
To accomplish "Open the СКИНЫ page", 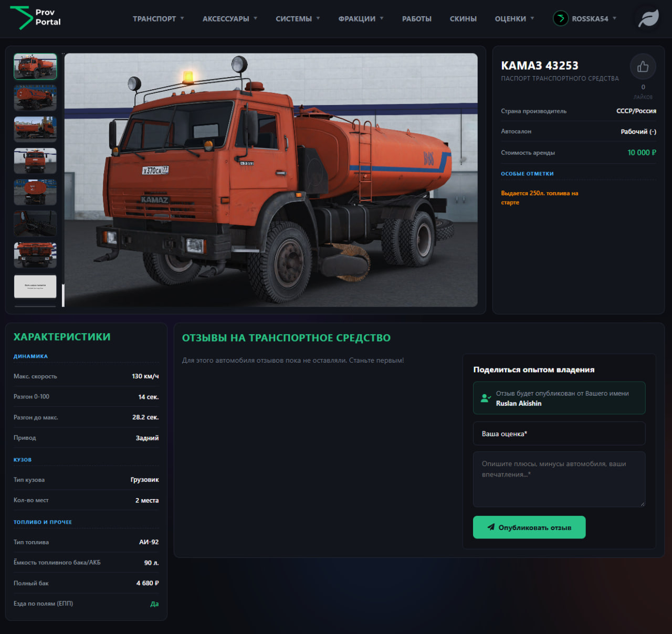I will [463, 18].
